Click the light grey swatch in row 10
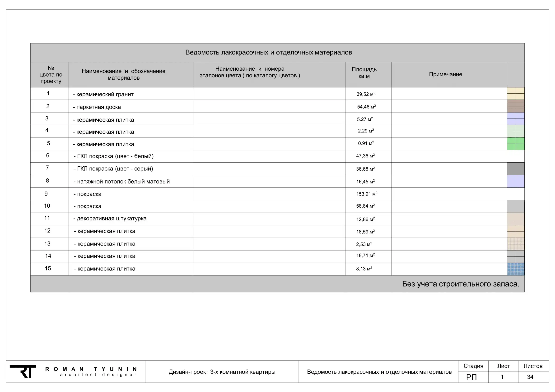 click(516, 206)
